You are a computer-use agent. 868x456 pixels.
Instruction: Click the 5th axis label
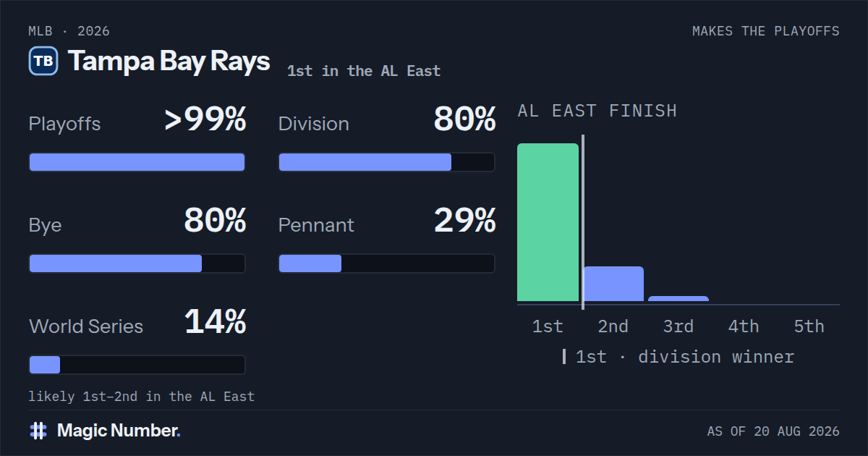[x=809, y=326]
